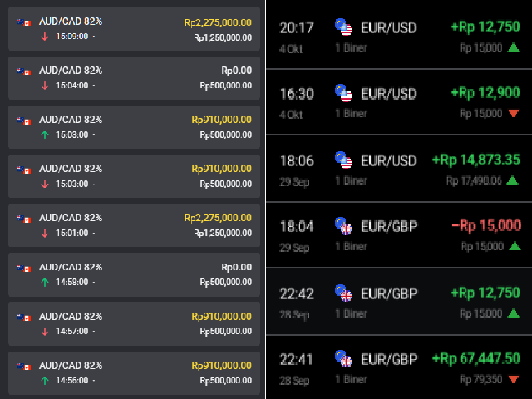Image resolution: width=532 pixels, height=399 pixels.
Task: Click the red down arrow beside 15:09:00
Action: [45, 37]
